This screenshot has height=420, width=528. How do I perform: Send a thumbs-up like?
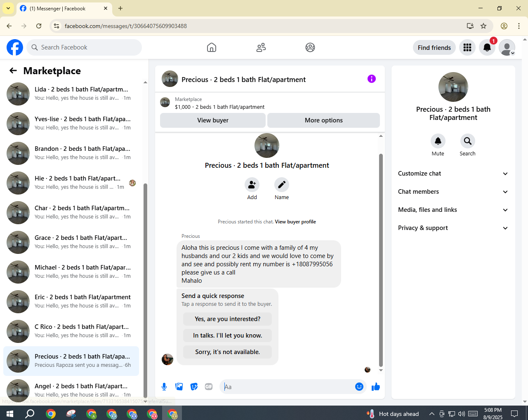[376, 387]
